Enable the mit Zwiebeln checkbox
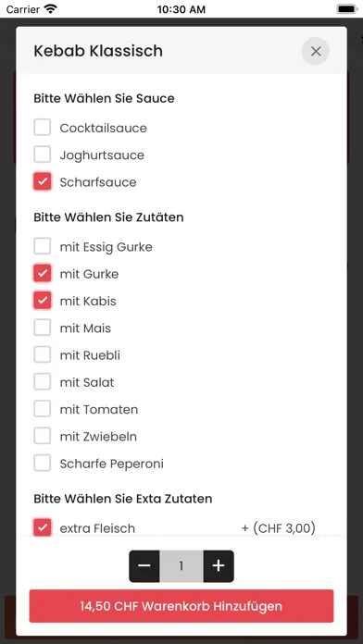 (43, 436)
